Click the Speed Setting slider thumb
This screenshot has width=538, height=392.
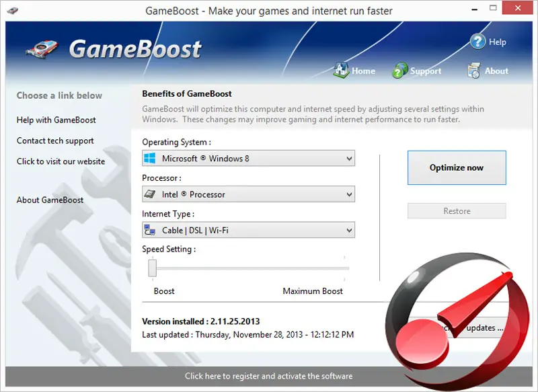[153, 268]
